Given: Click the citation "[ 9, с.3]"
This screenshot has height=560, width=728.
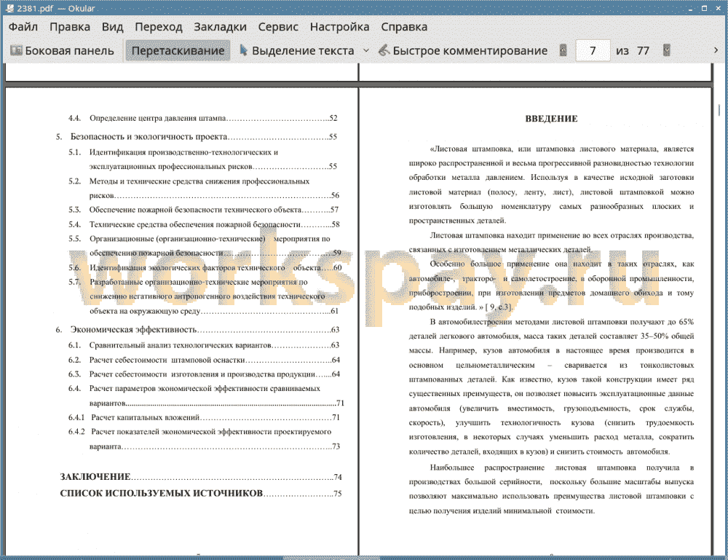Looking at the screenshot, I should [x=499, y=307].
